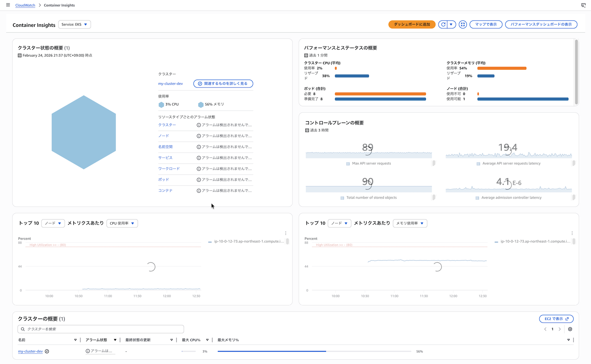Click top-right corner panel icon
591x364 pixels.
pos(584,5)
